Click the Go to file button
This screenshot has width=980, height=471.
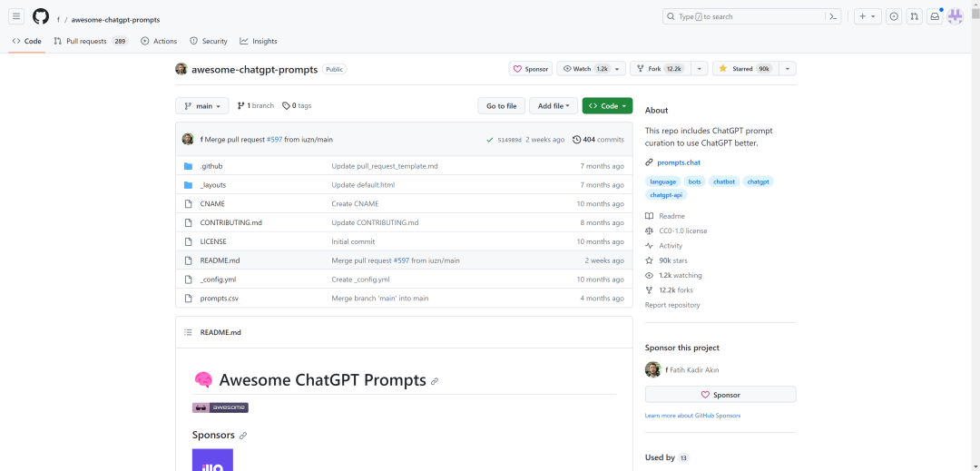point(501,106)
